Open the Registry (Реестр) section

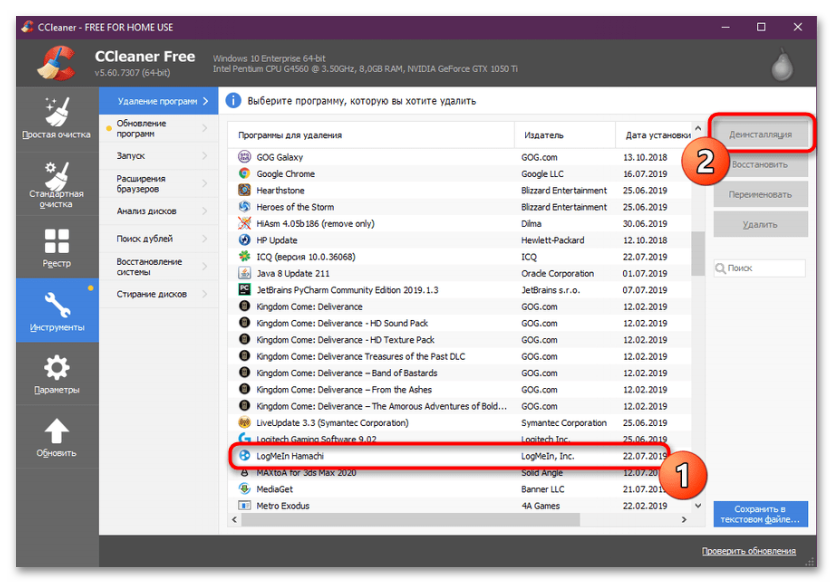(56, 247)
